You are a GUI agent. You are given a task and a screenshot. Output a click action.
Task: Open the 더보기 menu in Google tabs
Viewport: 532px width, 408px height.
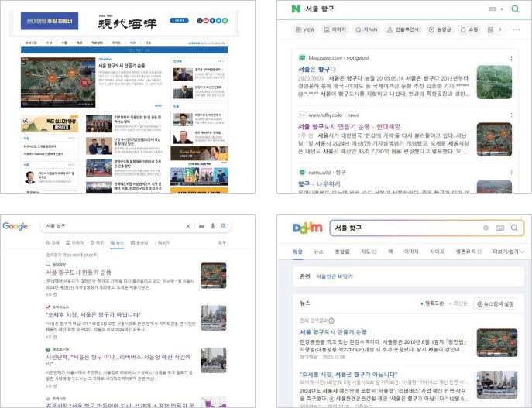tap(161, 242)
